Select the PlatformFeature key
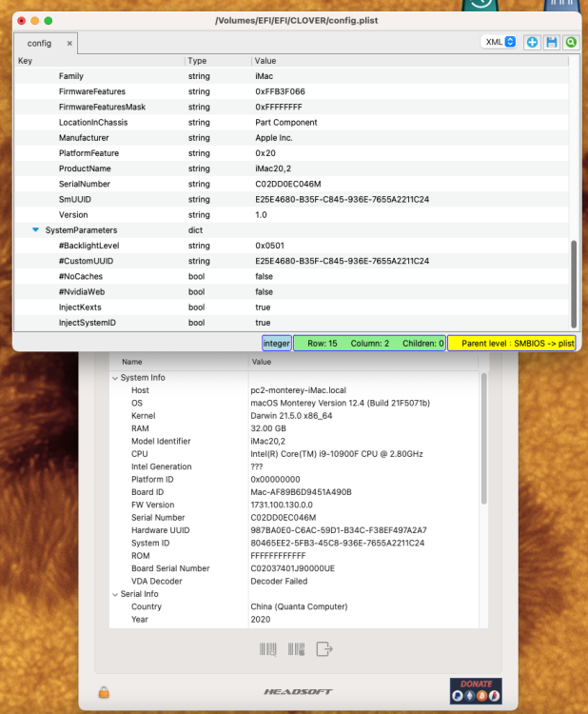This screenshot has height=714, width=588. (x=88, y=153)
